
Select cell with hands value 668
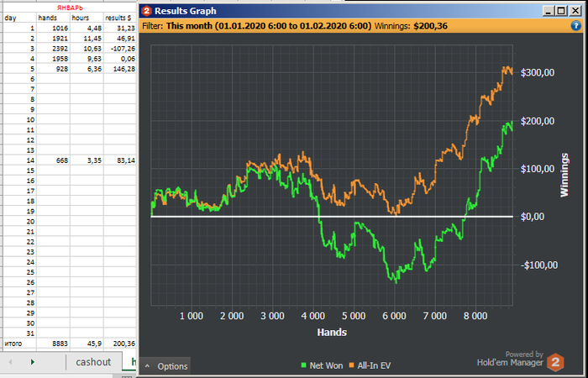click(x=53, y=160)
